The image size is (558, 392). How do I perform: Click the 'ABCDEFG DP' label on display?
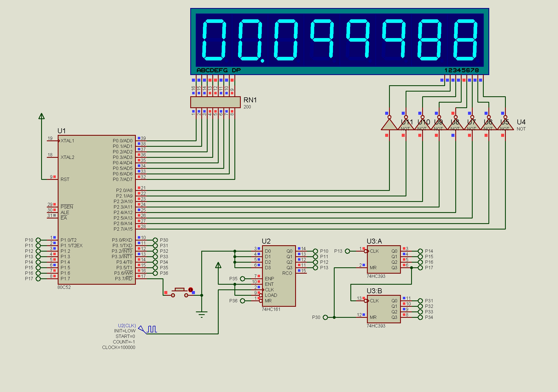[x=218, y=70]
